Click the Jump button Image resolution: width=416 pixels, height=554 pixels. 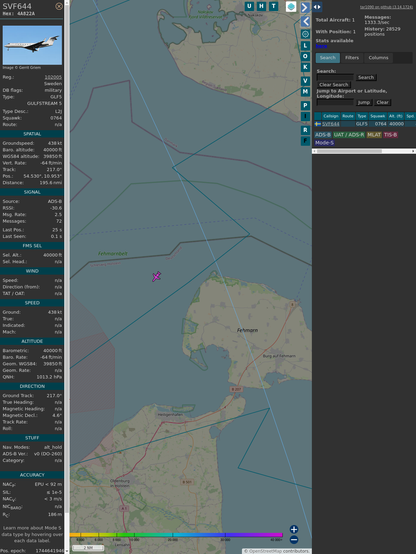[x=363, y=102]
